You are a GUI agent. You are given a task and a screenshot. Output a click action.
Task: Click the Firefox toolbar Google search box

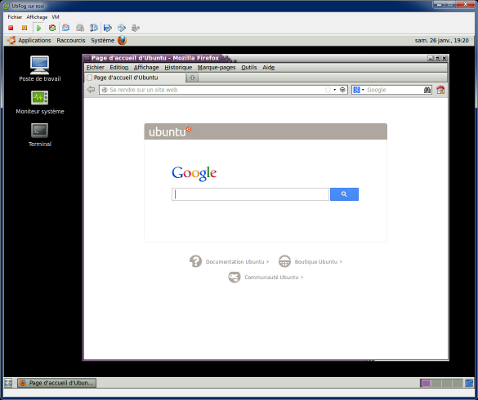click(x=392, y=90)
